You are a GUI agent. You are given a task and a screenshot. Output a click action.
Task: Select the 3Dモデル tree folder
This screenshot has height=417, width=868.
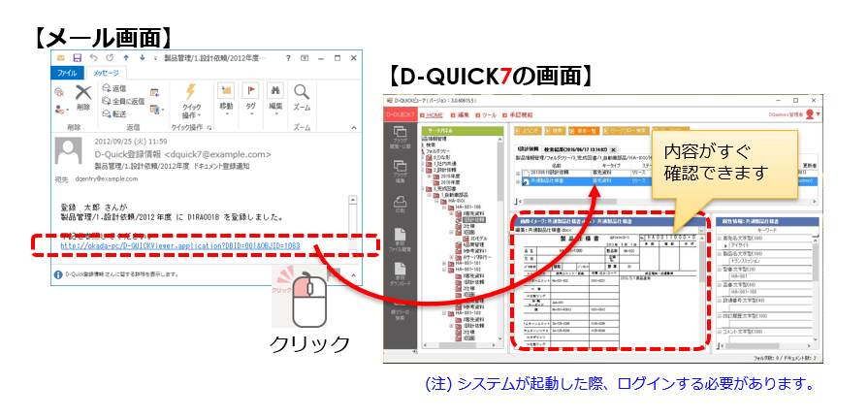[476, 239]
